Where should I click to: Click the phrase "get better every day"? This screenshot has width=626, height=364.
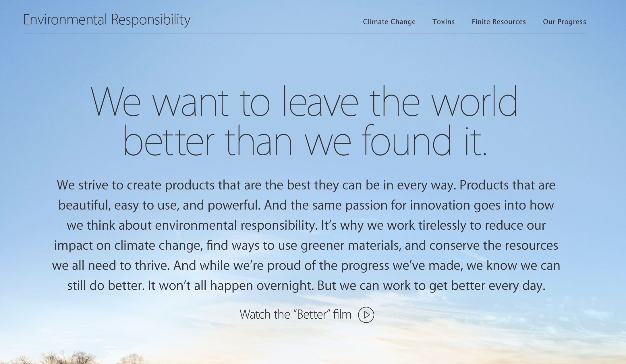487,286
